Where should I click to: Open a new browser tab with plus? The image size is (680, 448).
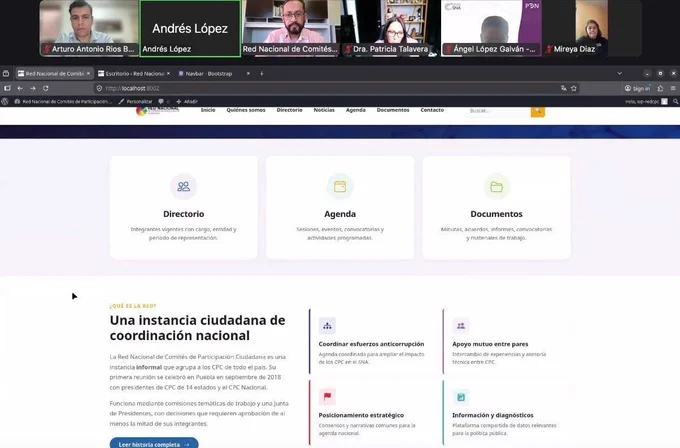click(262, 74)
